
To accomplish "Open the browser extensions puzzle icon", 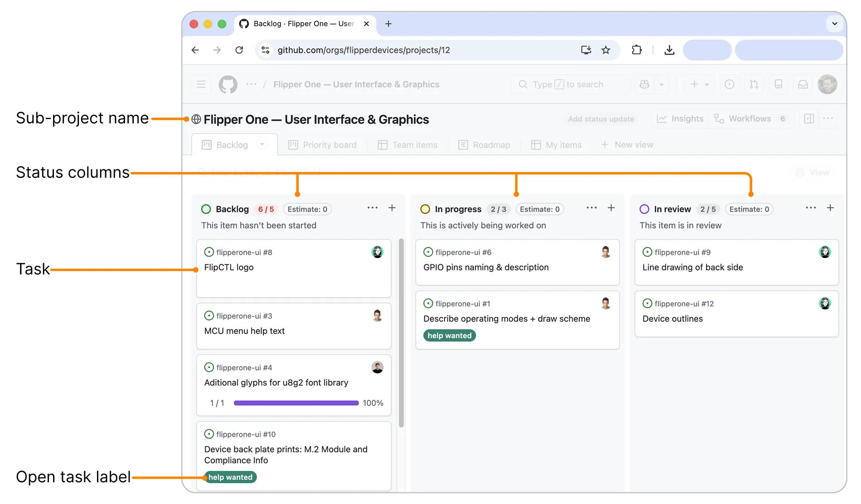I will (637, 50).
